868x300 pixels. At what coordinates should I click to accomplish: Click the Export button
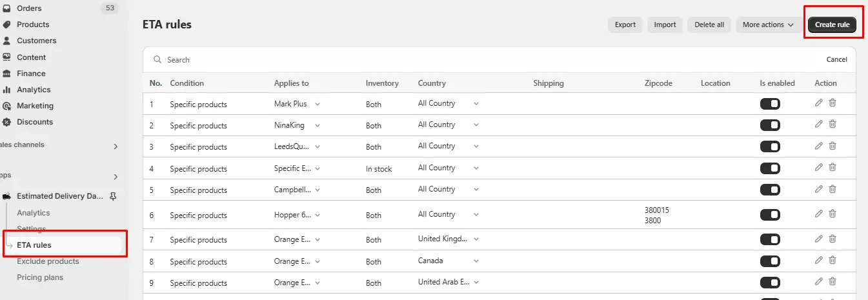tap(625, 25)
